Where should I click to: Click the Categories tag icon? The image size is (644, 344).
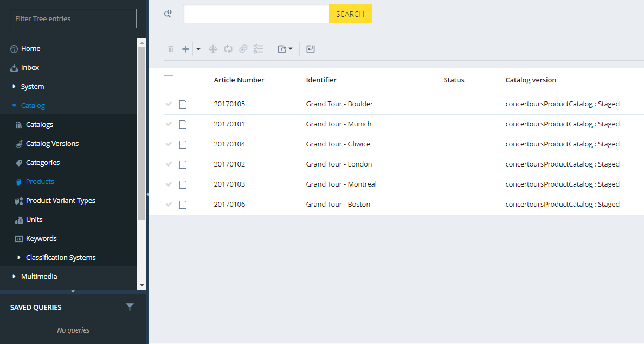(x=19, y=163)
